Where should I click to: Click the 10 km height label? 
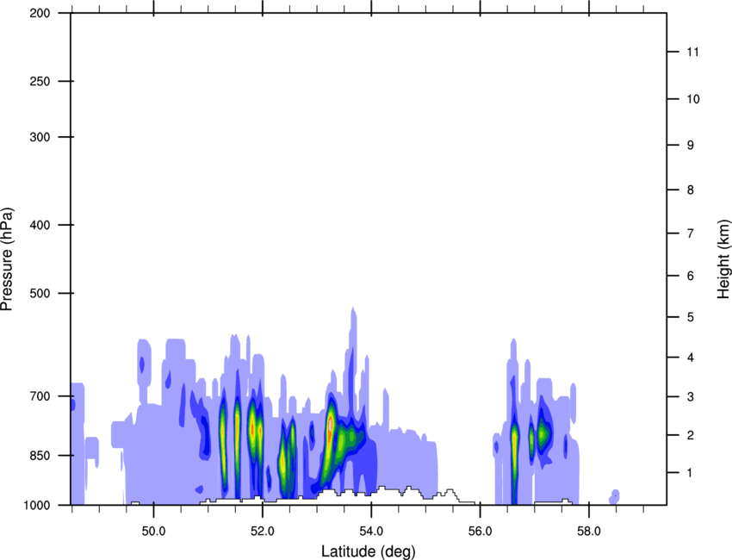point(693,99)
